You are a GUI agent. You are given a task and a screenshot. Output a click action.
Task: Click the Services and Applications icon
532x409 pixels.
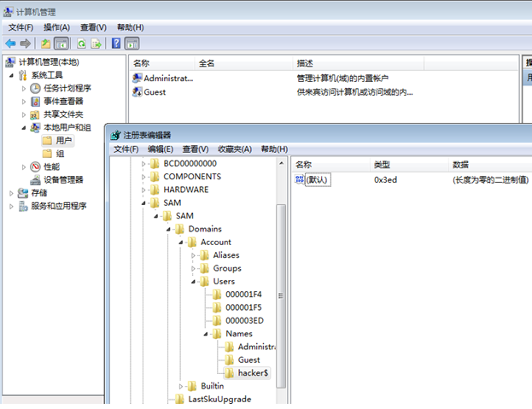click(23, 206)
